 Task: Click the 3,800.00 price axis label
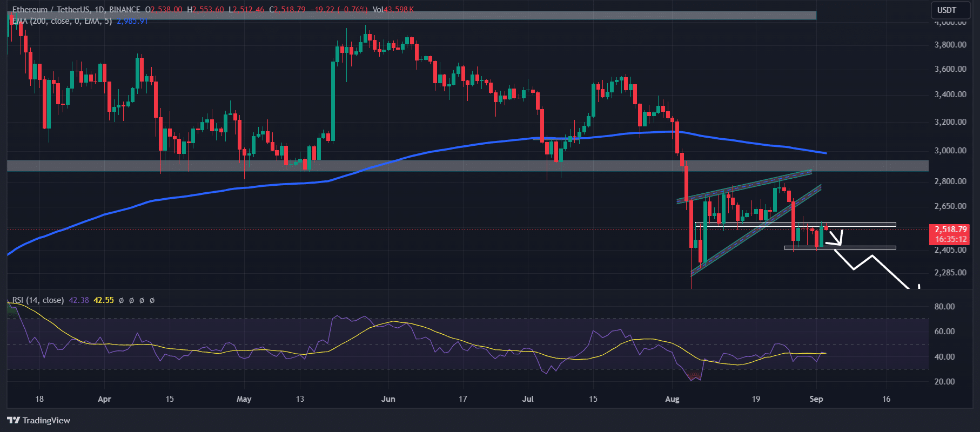(x=950, y=45)
